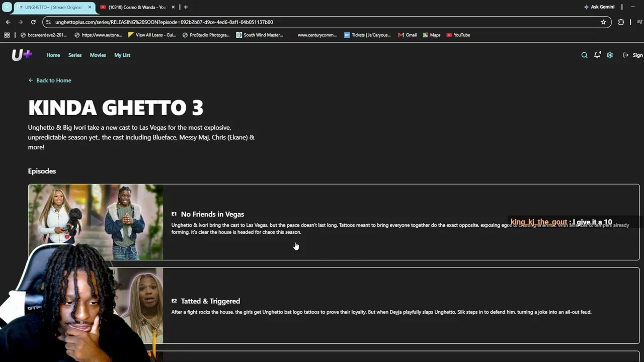Screen dimensions: 644x362
Task: Open the tab search dropdown
Action: 7,7
